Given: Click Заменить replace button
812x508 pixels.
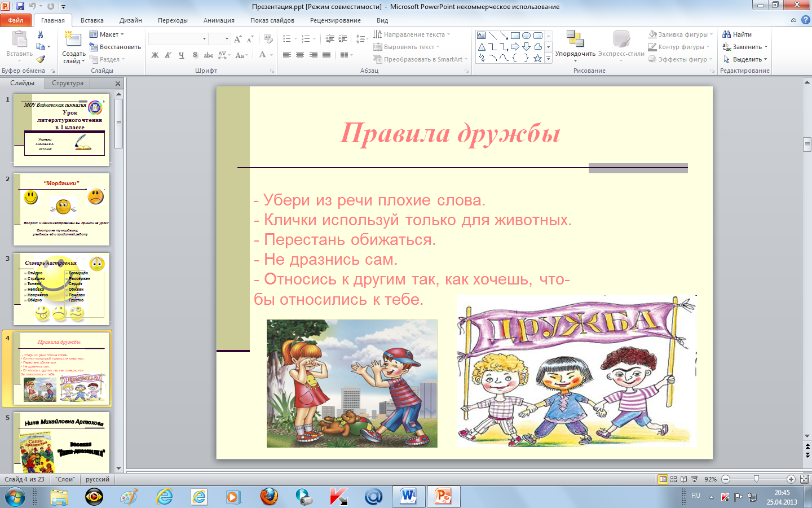Looking at the screenshot, I should coord(745,47).
